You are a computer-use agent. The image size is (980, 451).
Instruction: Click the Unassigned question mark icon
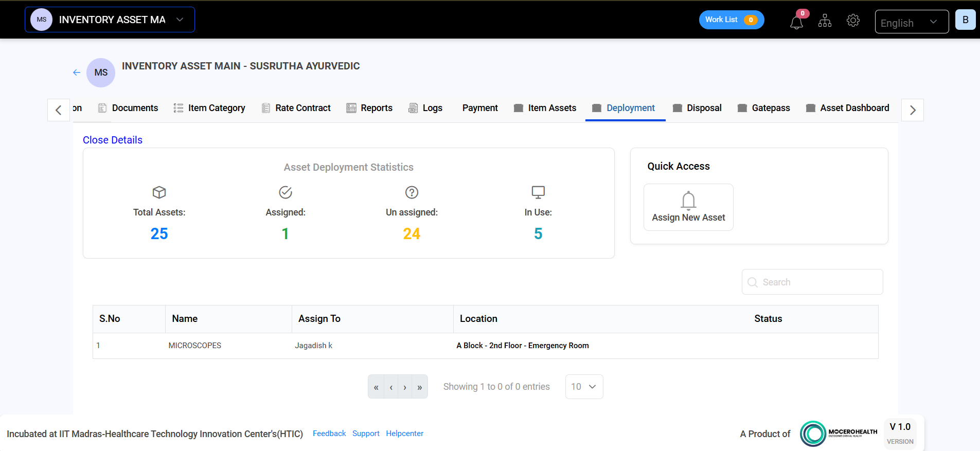click(412, 192)
